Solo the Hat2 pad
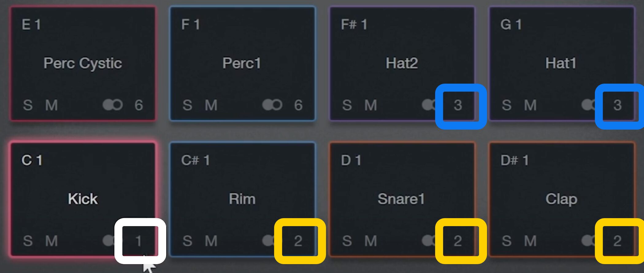 tap(347, 105)
